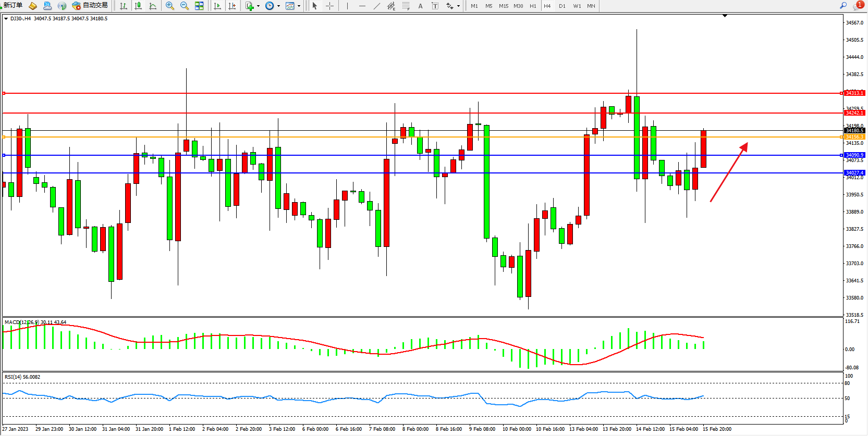
Task: Open the chat notifications icon
Action: pyautogui.click(x=858, y=6)
